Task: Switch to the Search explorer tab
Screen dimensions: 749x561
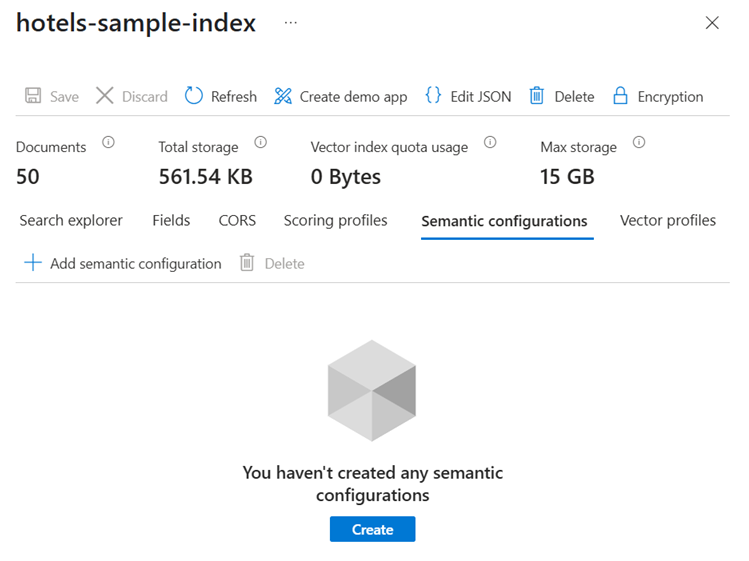Action: coord(71,220)
